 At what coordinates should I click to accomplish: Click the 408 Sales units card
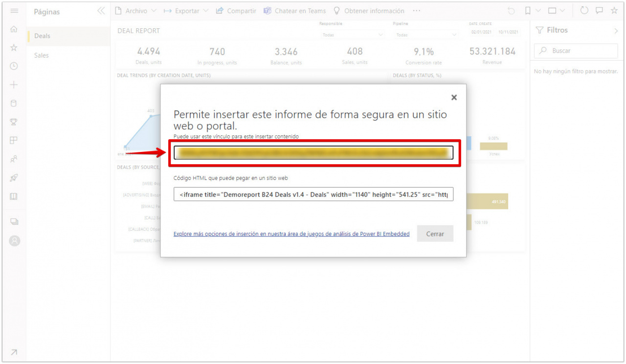[355, 56]
